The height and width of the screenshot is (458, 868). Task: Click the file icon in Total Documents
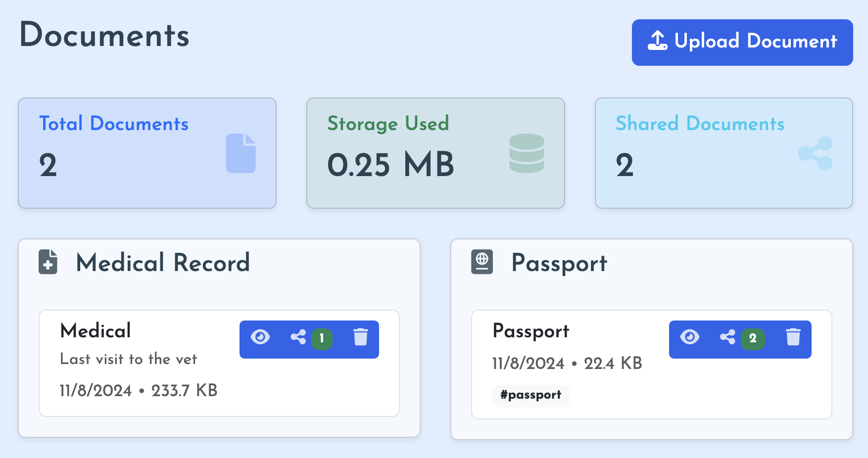241,153
